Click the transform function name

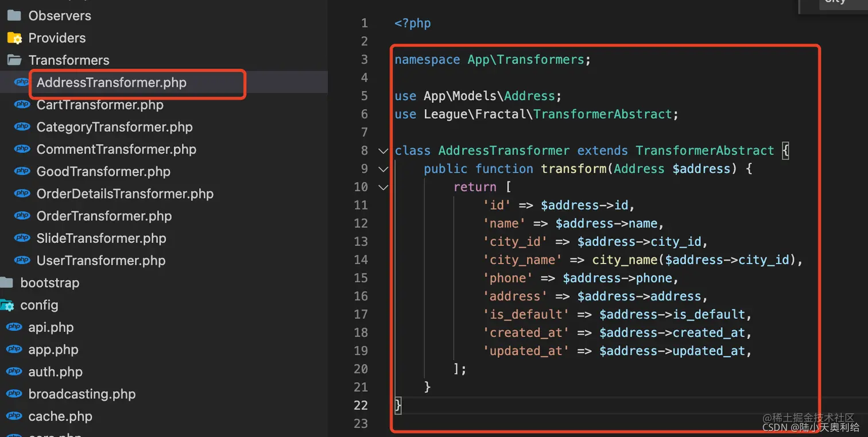[574, 169]
